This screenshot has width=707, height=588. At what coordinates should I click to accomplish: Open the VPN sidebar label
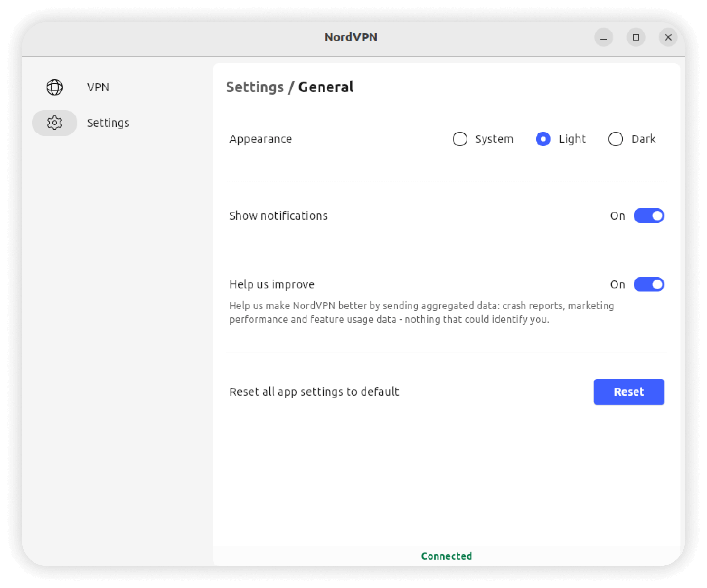tap(98, 87)
